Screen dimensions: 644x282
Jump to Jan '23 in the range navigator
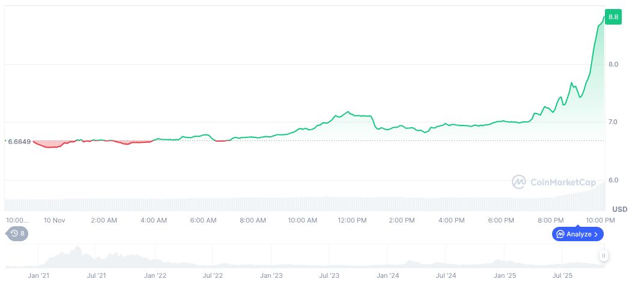[271, 275]
